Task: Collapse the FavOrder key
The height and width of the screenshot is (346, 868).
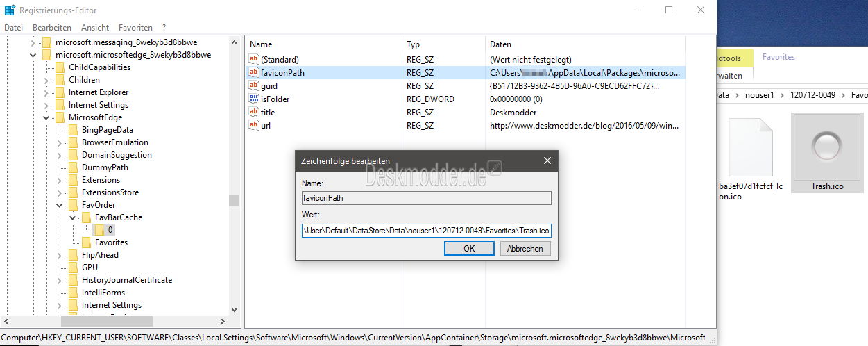Action: tap(60, 205)
